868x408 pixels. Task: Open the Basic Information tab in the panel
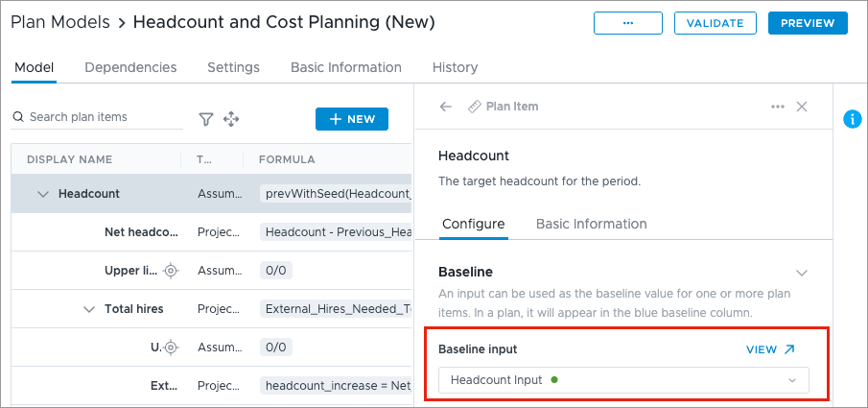click(591, 224)
